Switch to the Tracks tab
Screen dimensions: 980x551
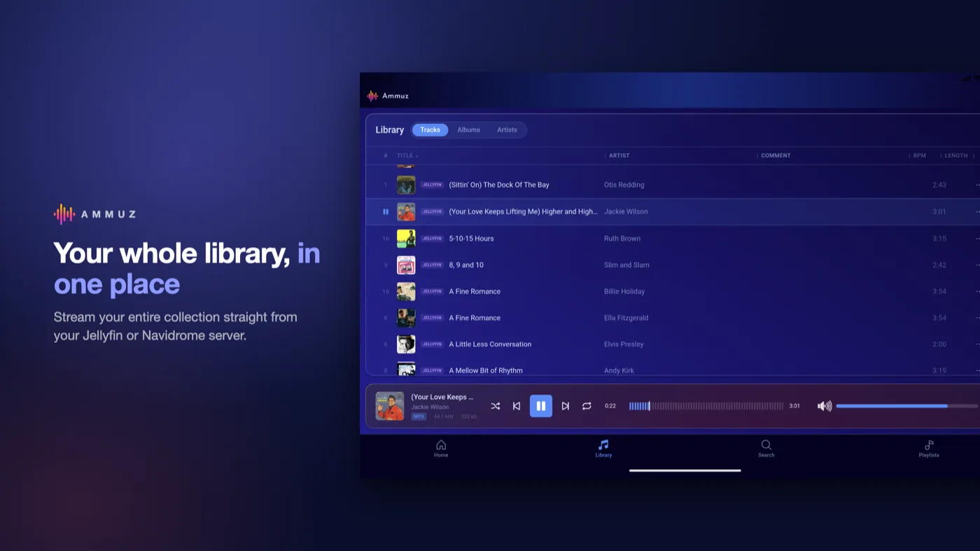[430, 130]
